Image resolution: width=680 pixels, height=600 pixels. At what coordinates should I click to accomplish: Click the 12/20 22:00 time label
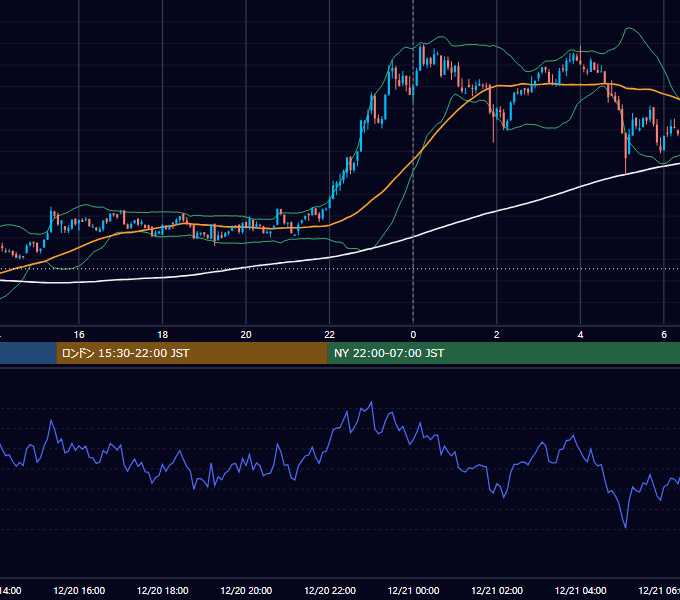[x=330, y=590]
